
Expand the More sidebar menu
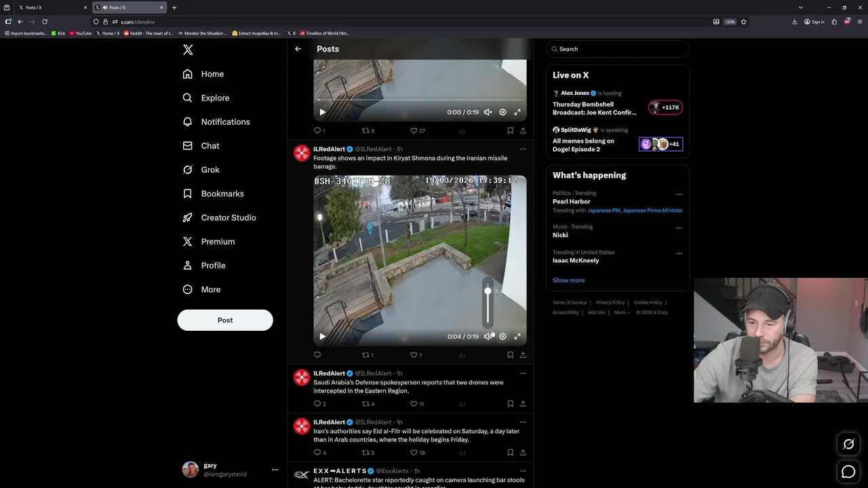[x=201, y=289]
